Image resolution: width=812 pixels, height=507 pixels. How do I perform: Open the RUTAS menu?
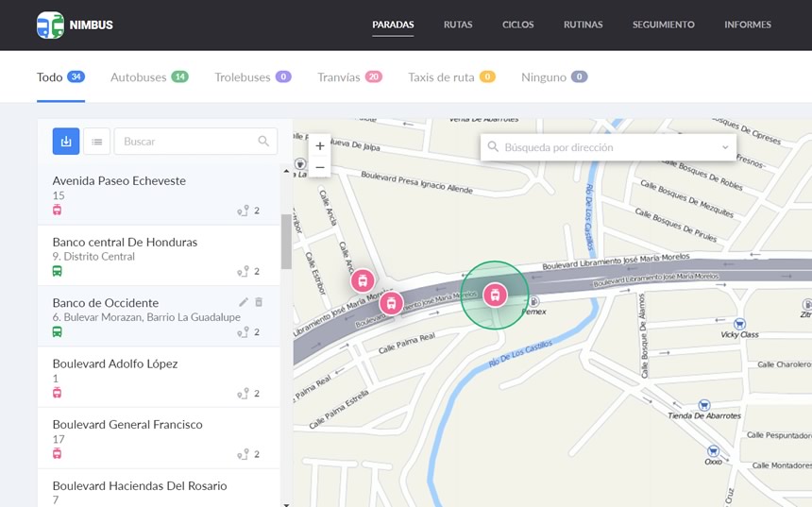tap(458, 25)
